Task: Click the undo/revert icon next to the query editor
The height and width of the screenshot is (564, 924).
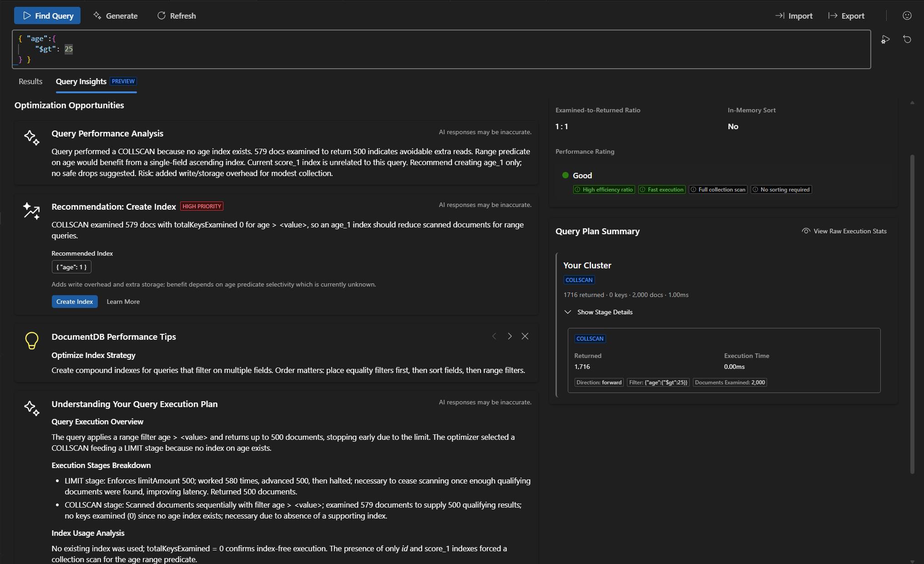Action: point(907,40)
